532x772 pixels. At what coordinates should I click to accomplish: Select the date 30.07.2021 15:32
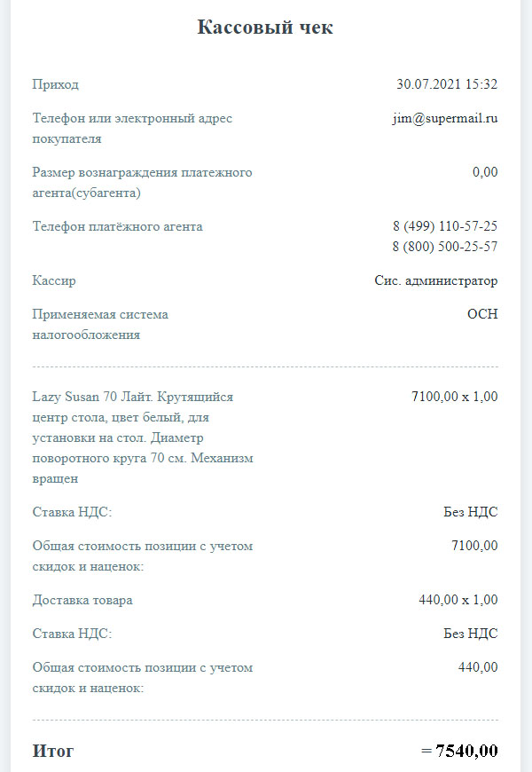(x=447, y=84)
